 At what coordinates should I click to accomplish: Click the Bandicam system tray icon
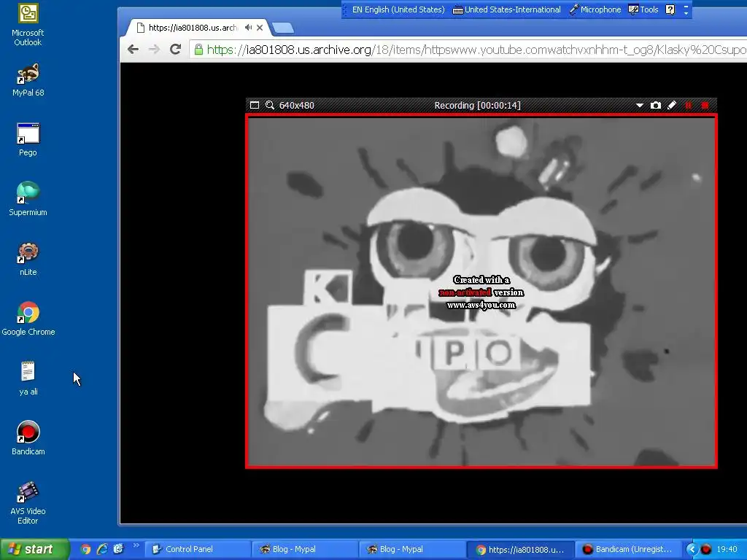click(x=706, y=549)
